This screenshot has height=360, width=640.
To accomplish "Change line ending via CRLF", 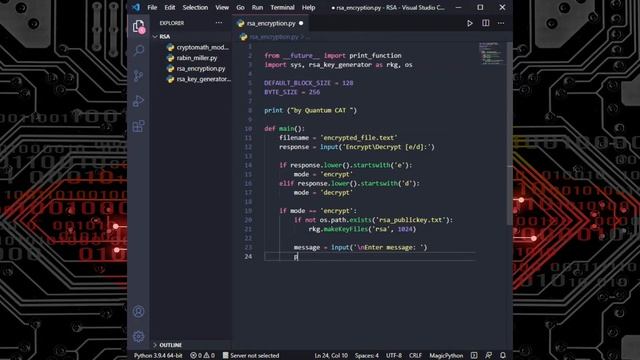I will tap(416, 356).
